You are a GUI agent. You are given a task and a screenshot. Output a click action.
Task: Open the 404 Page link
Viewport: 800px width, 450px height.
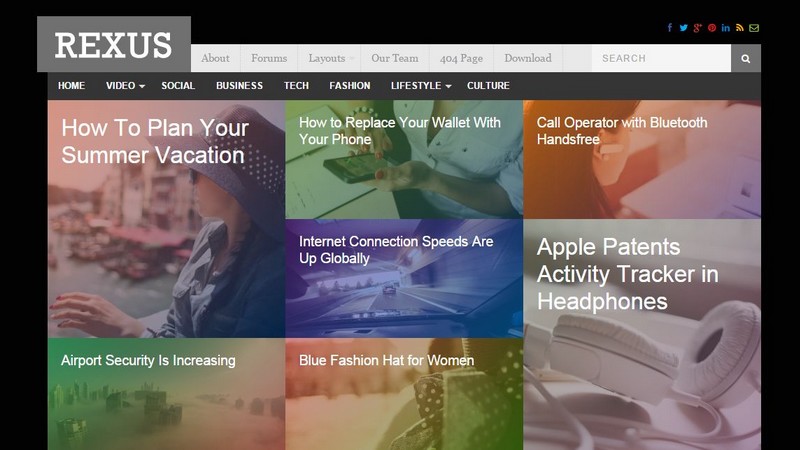(461, 58)
